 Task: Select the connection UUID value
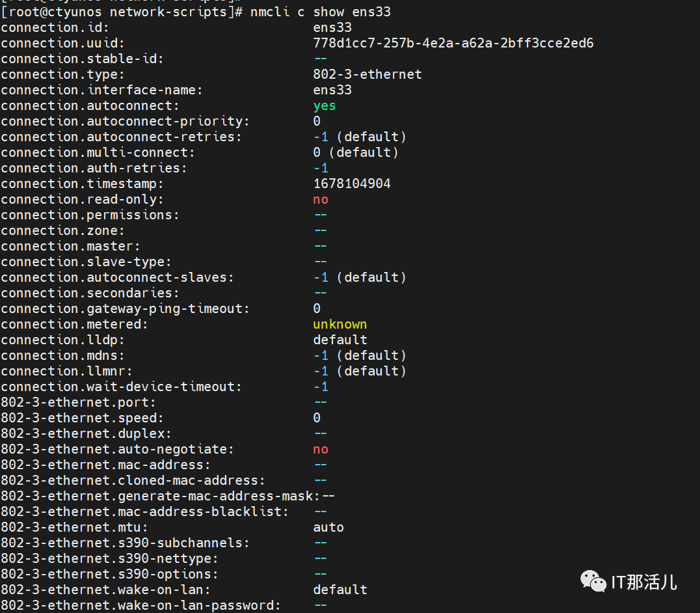tap(453, 43)
